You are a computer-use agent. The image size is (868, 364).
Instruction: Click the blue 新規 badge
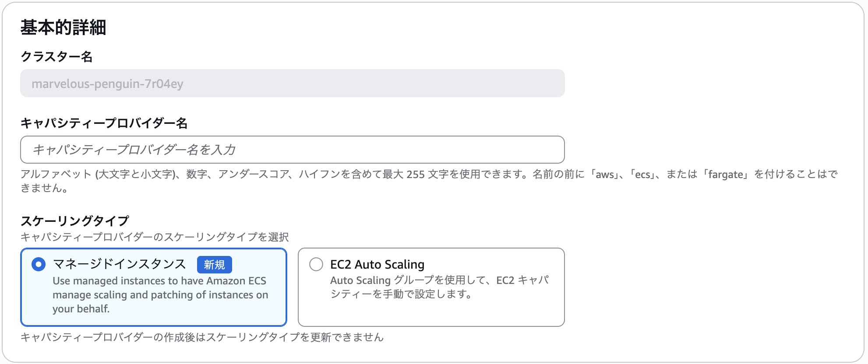(x=214, y=265)
